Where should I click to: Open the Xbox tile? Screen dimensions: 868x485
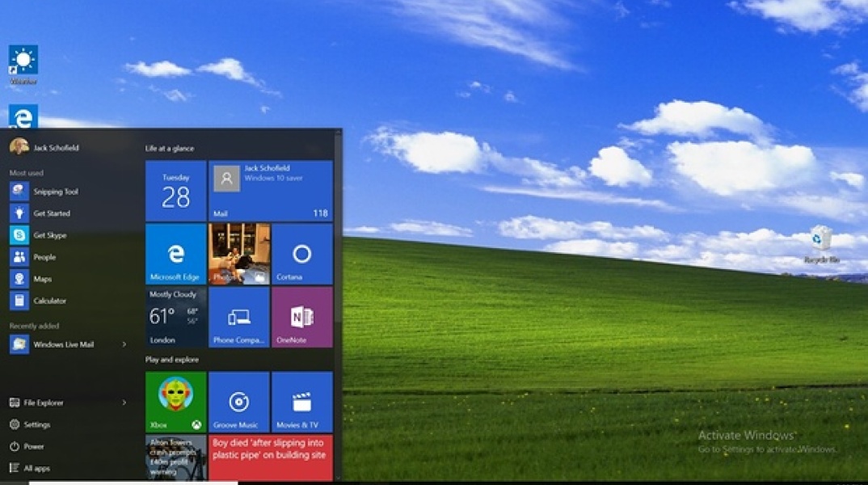175,402
